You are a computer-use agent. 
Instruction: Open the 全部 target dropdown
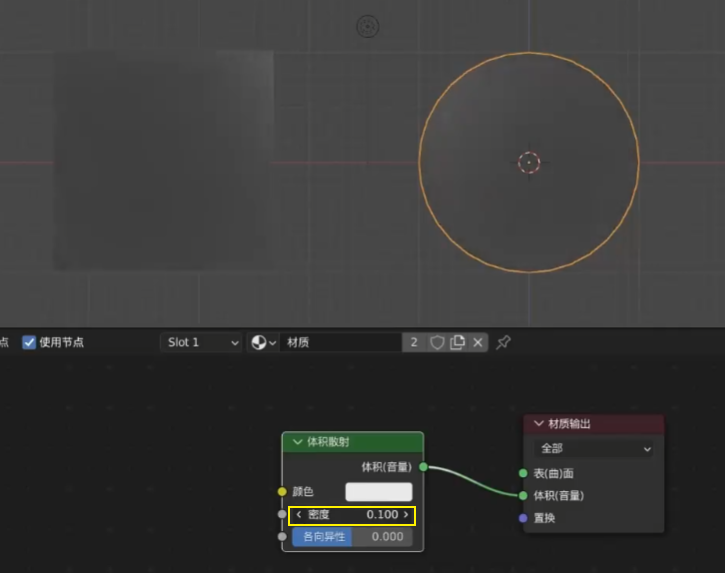point(594,448)
